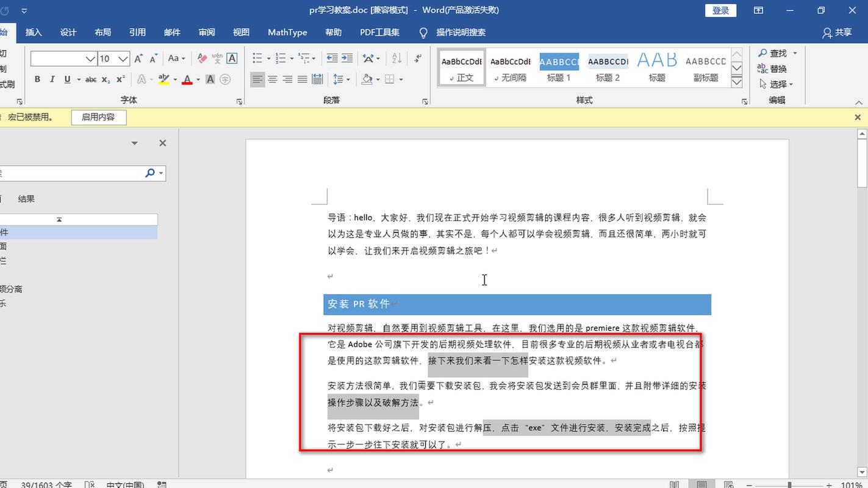Click 共享 share button
This screenshot has height=488, width=868.
click(x=837, y=32)
